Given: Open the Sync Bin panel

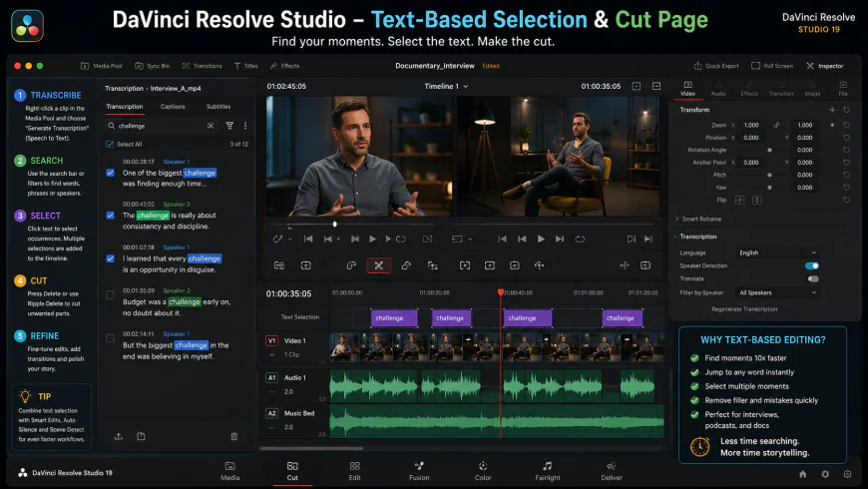Looking at the screenshot, I should coord(153,66).
